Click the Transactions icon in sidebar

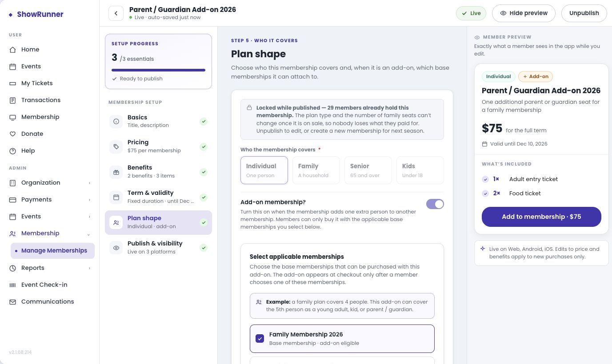click(13, 100)
